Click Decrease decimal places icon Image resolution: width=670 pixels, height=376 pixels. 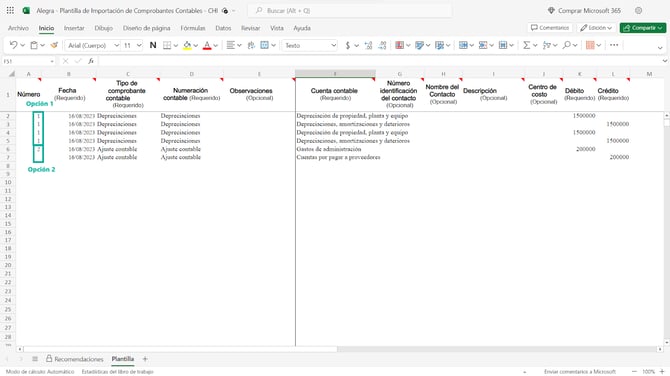[382, 45]
